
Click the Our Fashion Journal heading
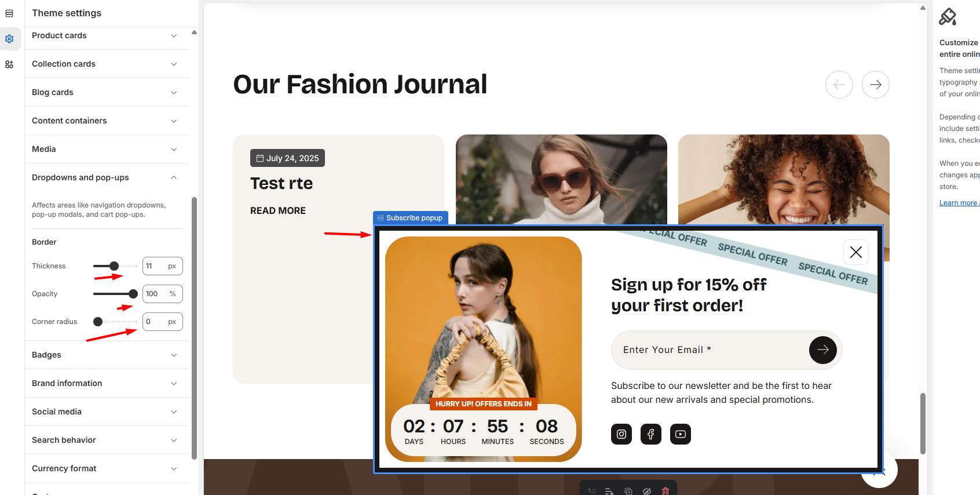360,85
